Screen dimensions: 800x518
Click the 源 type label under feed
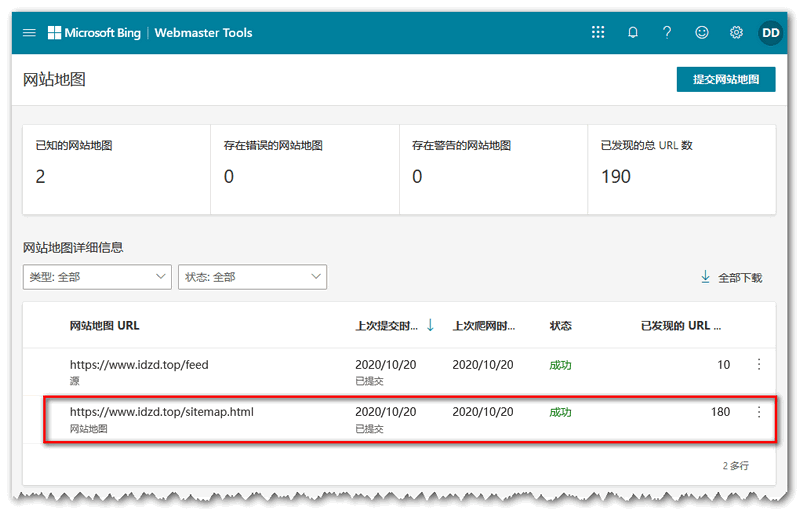click(74, 381)
